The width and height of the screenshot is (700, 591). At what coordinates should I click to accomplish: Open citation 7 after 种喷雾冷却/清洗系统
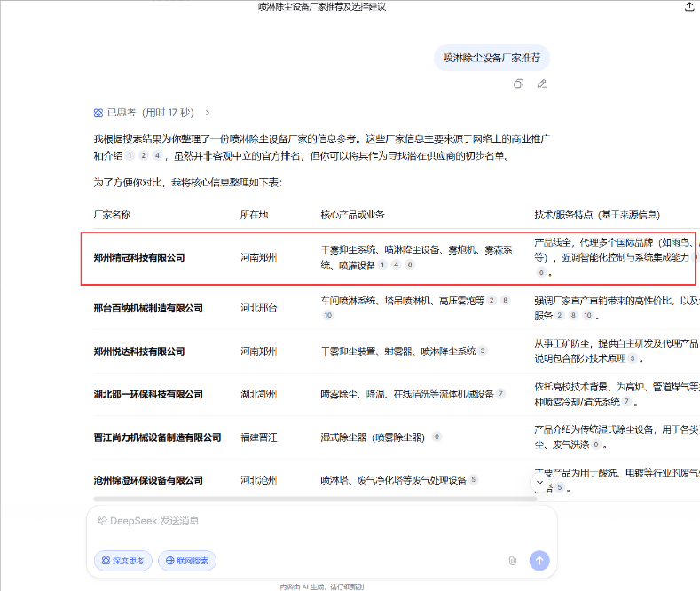click(626, 401)
